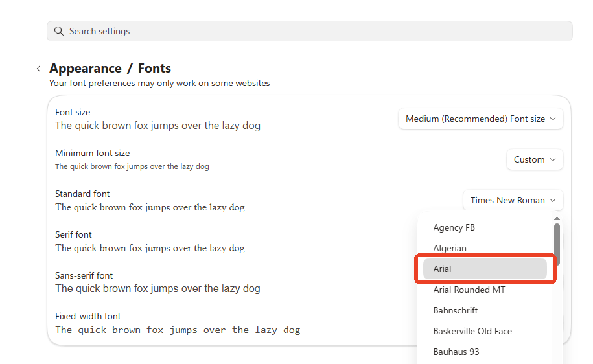The image size is (593, 364).
Task: Go back using the left arrow icon
Action: (x=39, y=69)
